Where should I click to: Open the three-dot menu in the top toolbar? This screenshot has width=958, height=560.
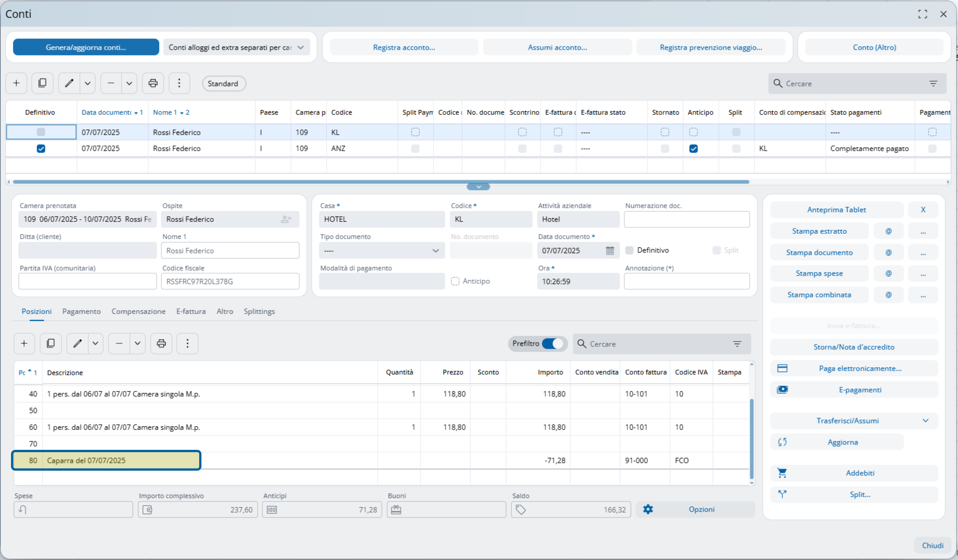coord(179,83)
